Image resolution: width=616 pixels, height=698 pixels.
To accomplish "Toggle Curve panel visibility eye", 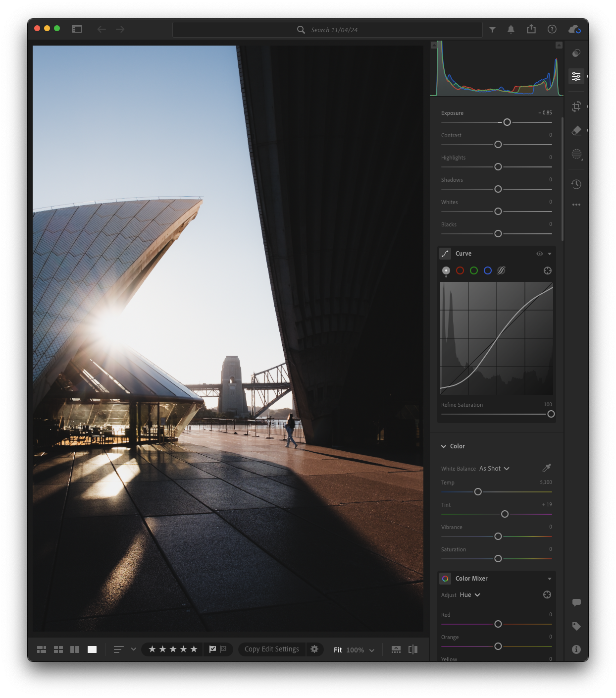I will tap(540, 254).
